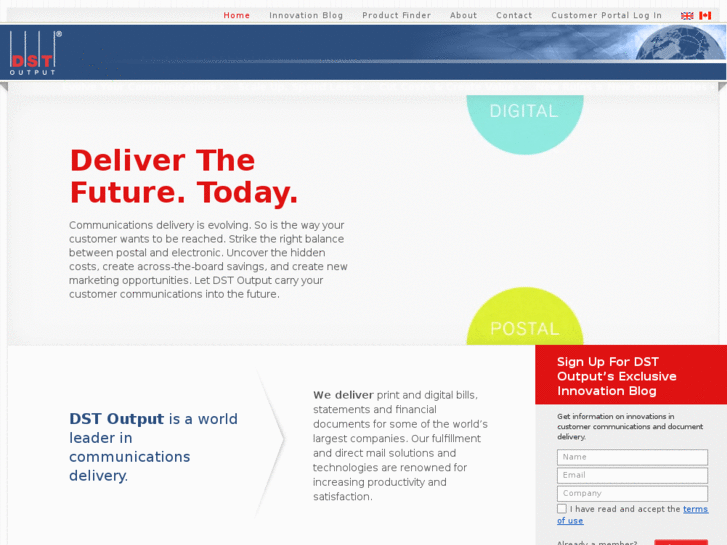Click the POSTAL circle graphic
The height and width of the screenshot is (545, 727).
525,318
